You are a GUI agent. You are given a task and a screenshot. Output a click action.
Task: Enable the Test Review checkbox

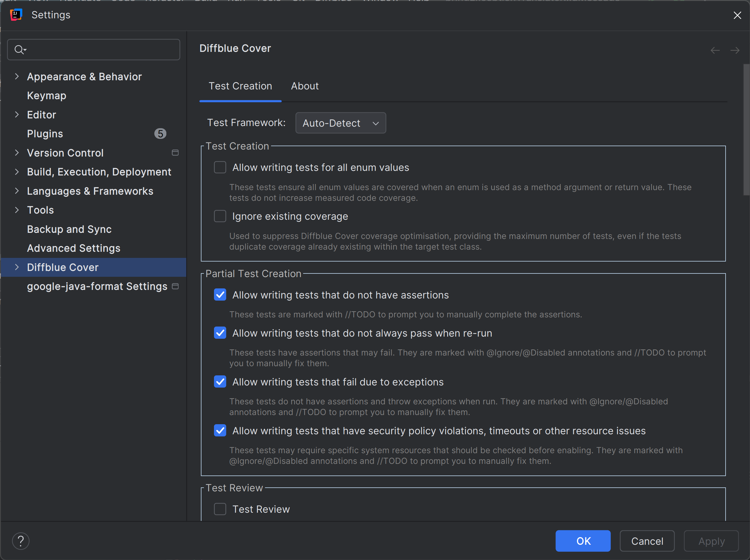[220, 509]
